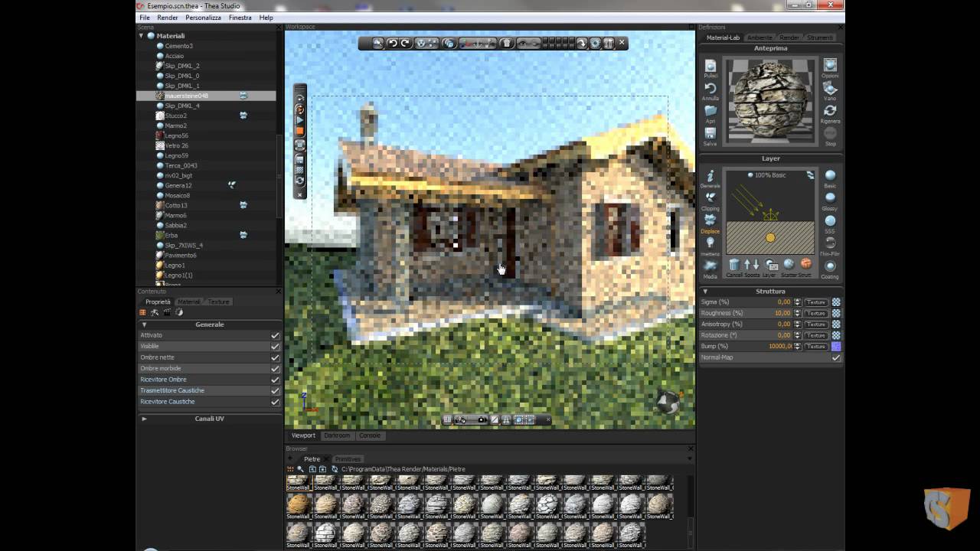Collapse the Materiali tree node
Screen dimensions: 980x551
142,36
